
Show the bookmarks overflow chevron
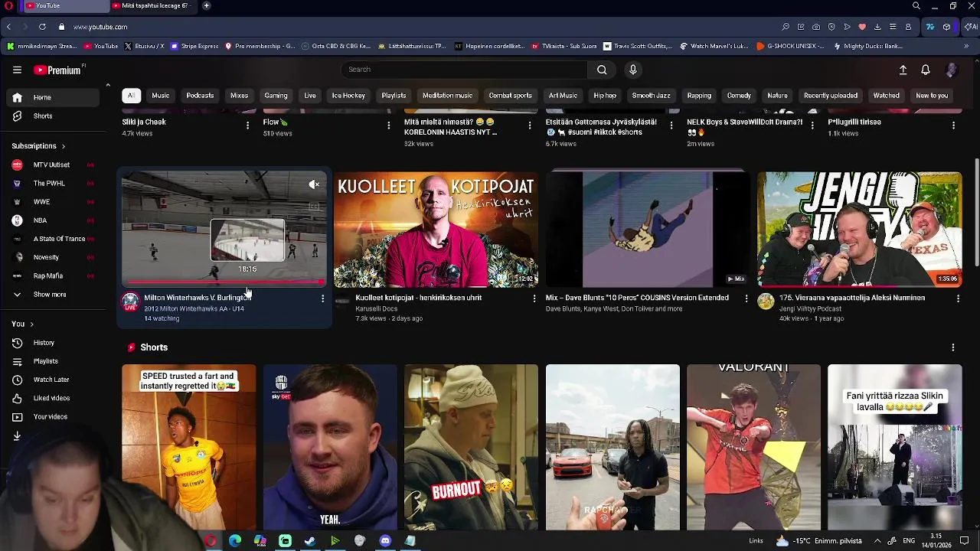tap(966, 46)
